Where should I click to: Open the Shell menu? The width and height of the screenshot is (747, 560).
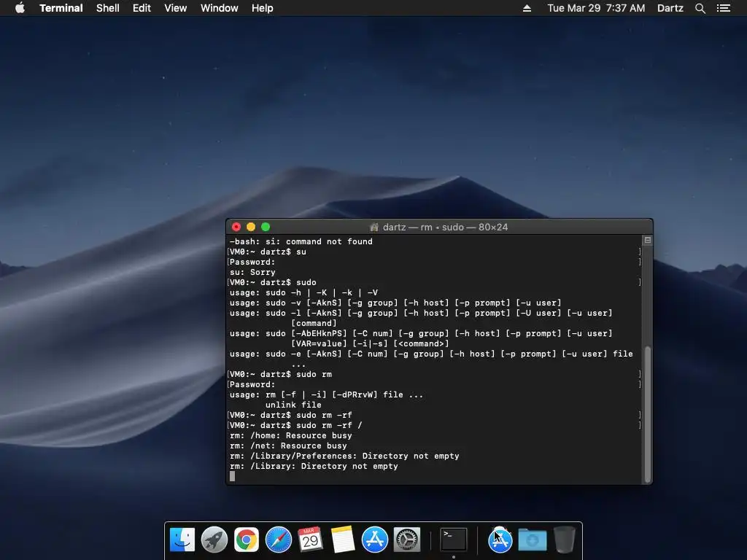coord(108,8)
